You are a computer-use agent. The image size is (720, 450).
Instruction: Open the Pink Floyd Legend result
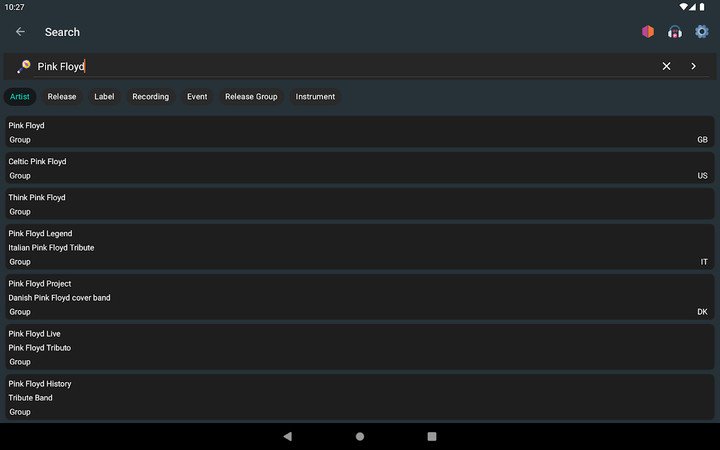(x=360, y=247)
